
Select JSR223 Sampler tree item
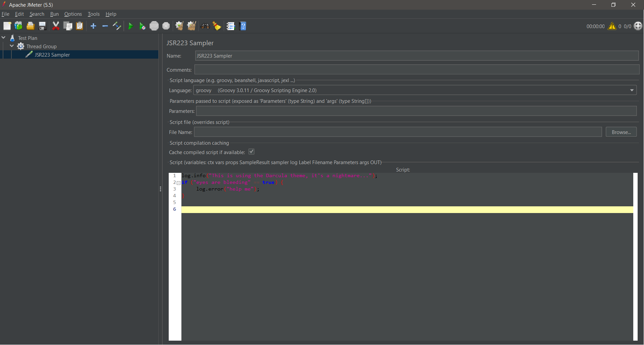(52, 55)
